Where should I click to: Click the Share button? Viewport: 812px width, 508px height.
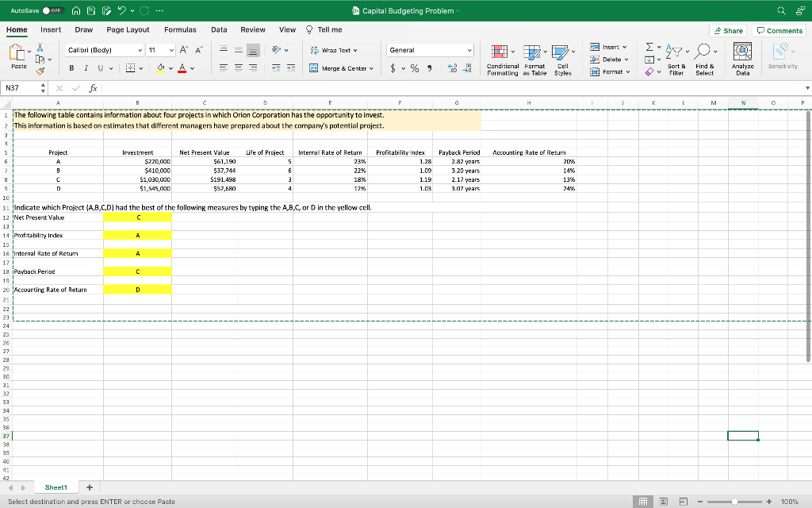[x=728, y=31]
